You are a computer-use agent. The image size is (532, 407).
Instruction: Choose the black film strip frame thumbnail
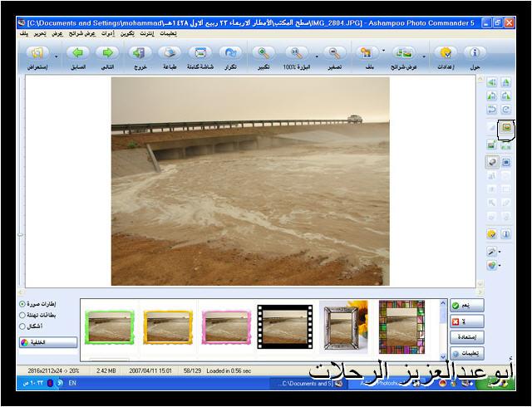pyautogui.click(x=285, y=327)
